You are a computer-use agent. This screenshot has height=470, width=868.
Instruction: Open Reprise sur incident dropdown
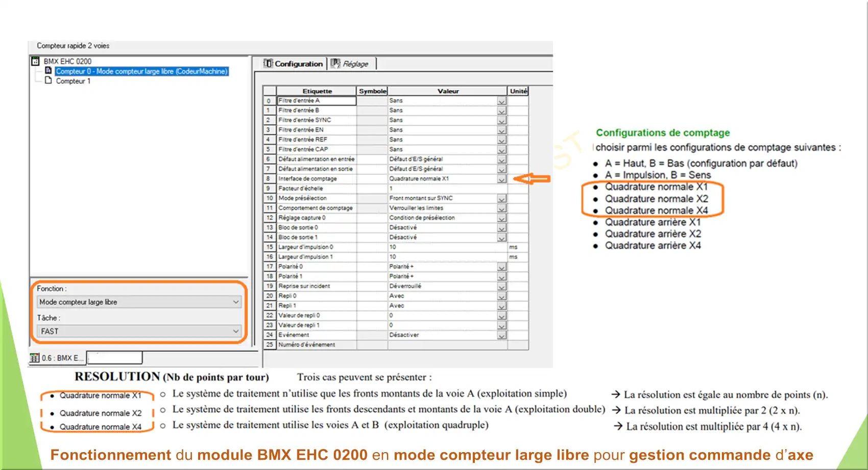501,287
